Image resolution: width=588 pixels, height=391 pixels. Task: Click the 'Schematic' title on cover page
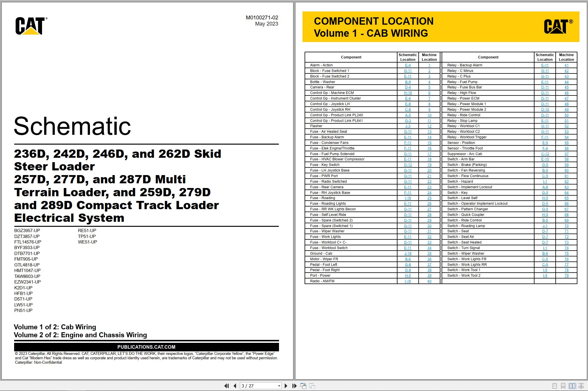72,126
